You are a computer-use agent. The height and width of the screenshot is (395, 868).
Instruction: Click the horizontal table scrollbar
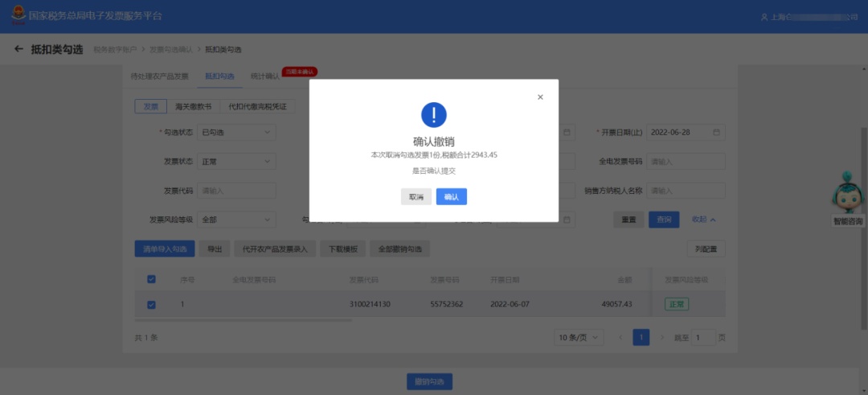tap(243, 319)
